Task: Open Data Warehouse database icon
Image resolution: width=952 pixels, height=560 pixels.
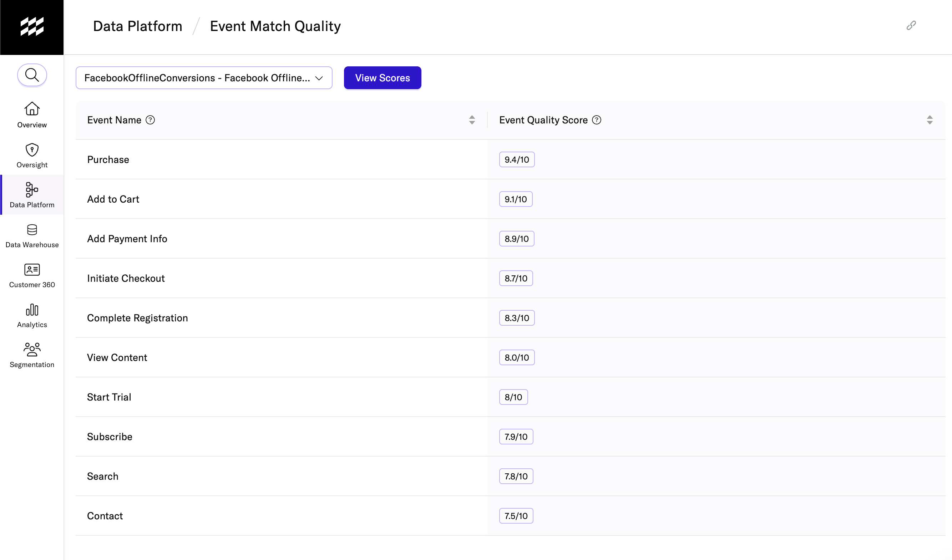Action: 32,230
